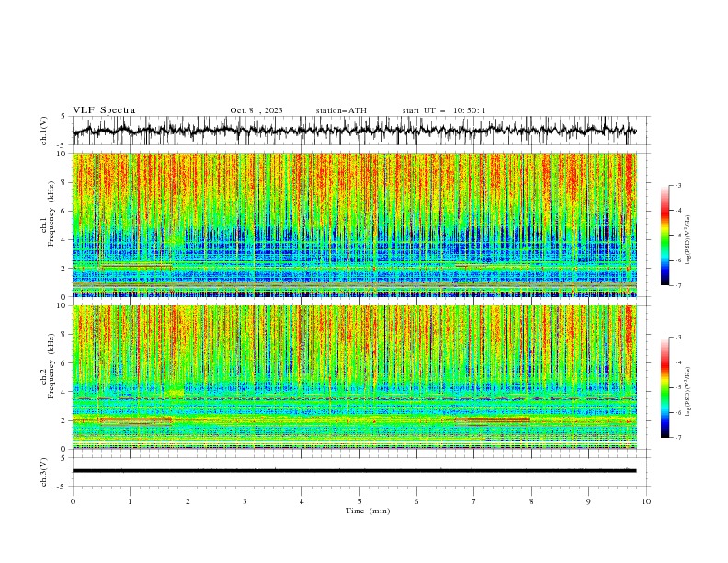
Task: Click the "6" tick on the Time axis
Action: click(x=416, y=501)
